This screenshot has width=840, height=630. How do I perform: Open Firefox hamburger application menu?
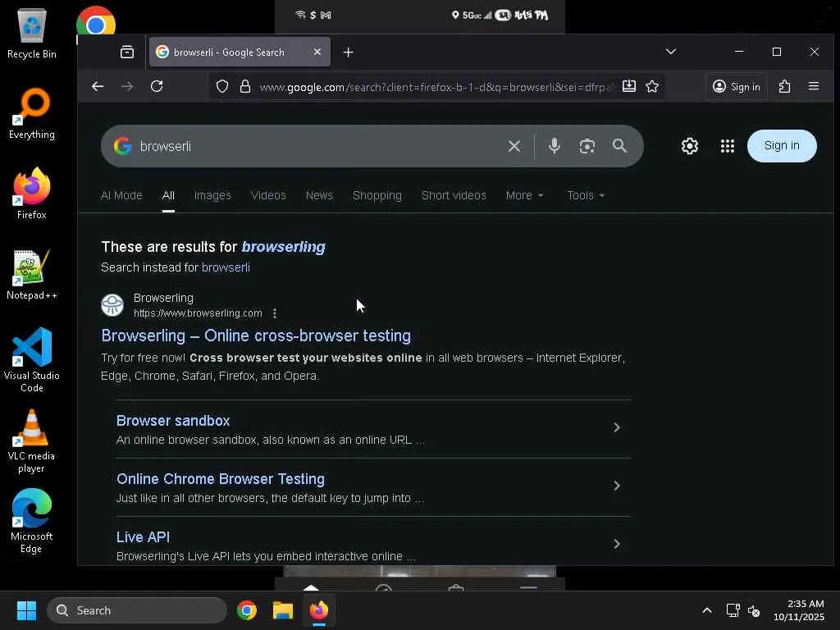[x=814, y=86]
